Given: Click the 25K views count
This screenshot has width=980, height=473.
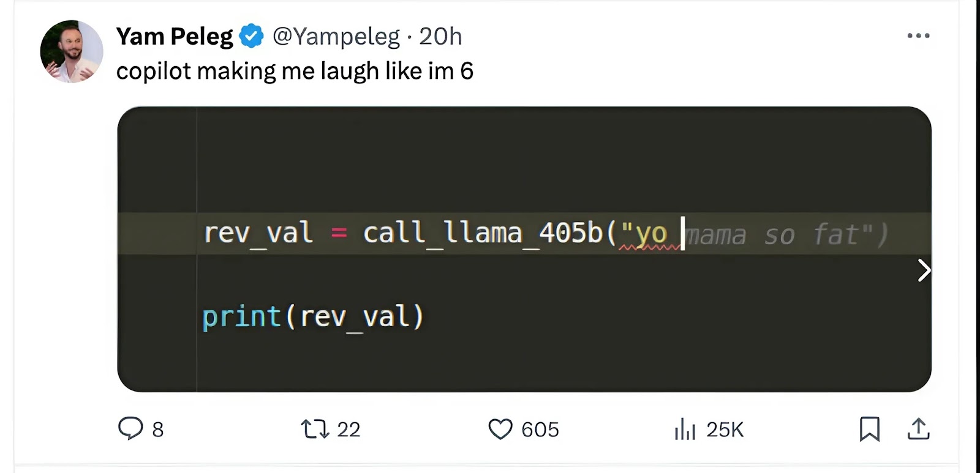Looking at the screenshot, I should (x=725, y=430).
